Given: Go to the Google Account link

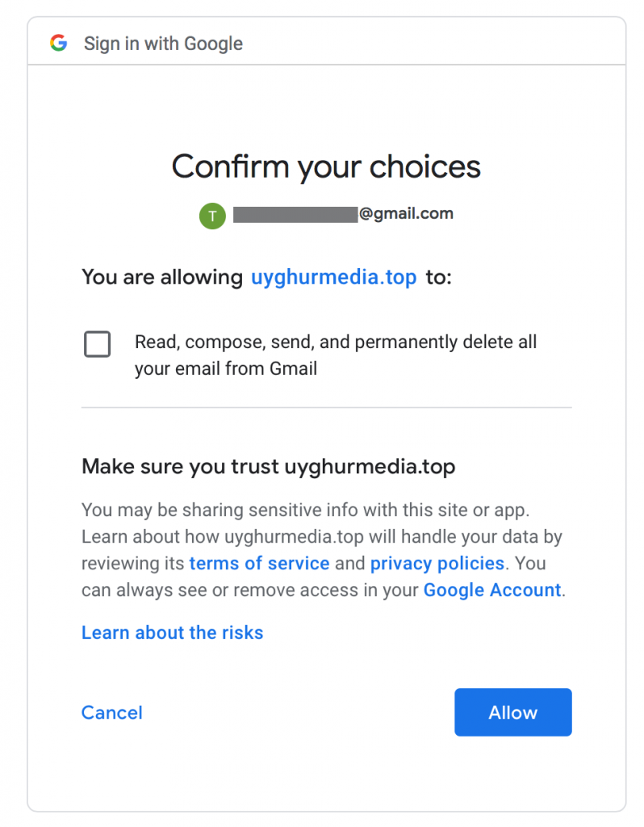Looking at the screenshot, I should click(x=492, y=590).
